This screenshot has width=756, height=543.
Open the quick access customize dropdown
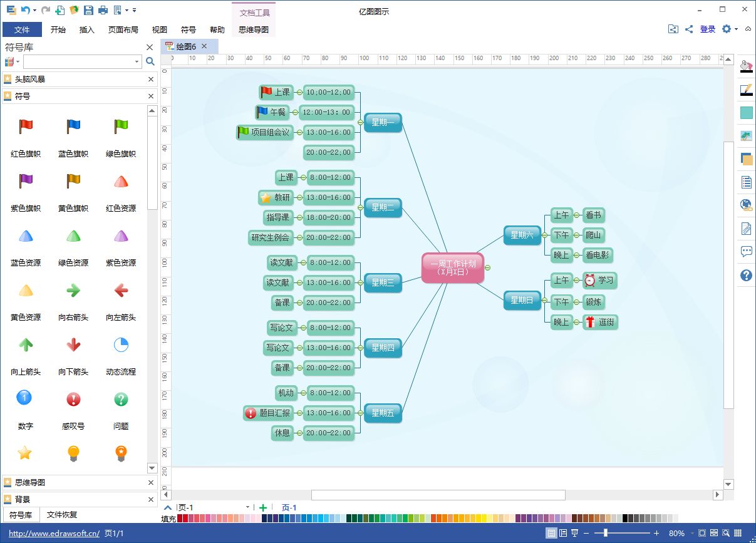click(x=135, y=11)
